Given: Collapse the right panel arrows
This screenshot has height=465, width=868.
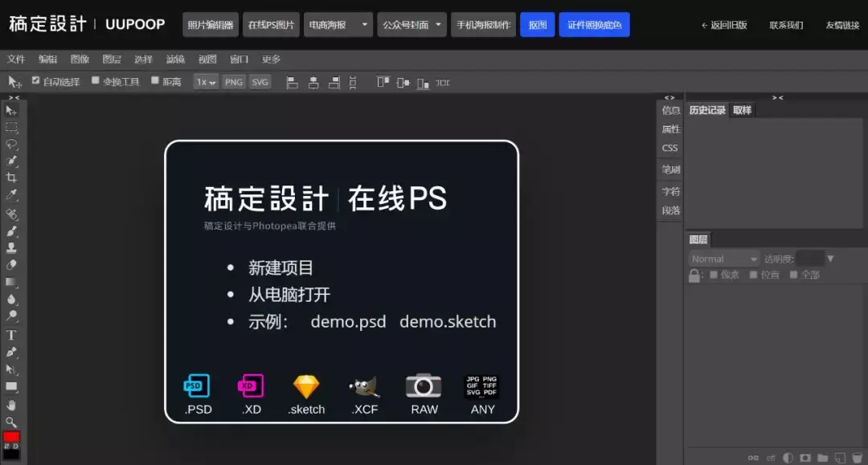Looking at the screenshot, I should 778,98.
